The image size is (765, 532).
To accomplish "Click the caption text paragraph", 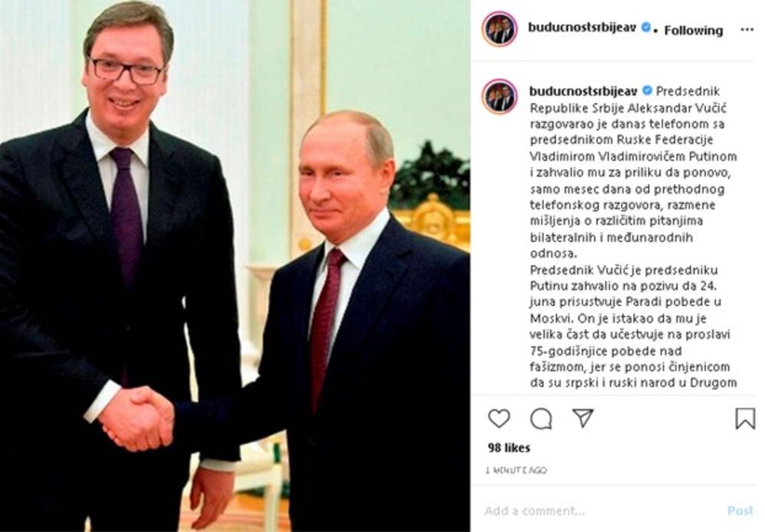I will pos(633,237).
